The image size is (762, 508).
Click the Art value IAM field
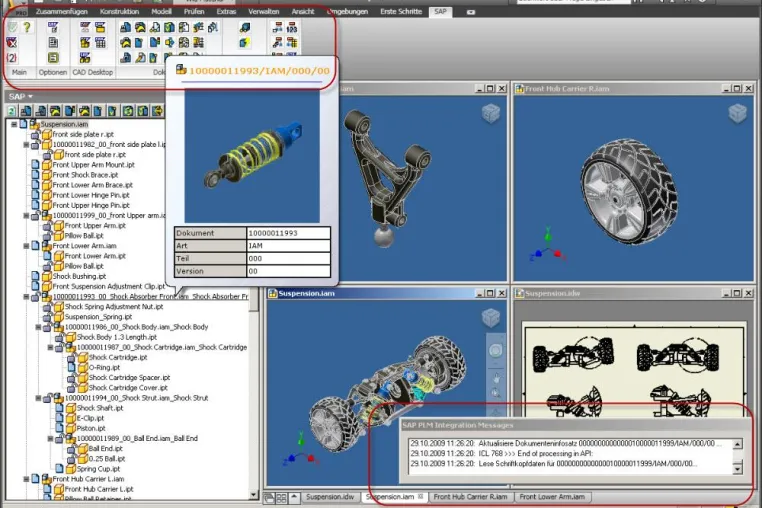(x=288, y=245)
